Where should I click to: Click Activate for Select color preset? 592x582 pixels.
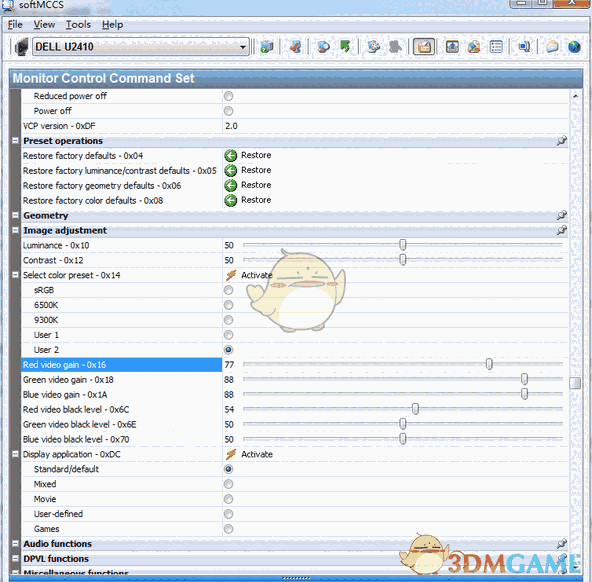[249, 275]
